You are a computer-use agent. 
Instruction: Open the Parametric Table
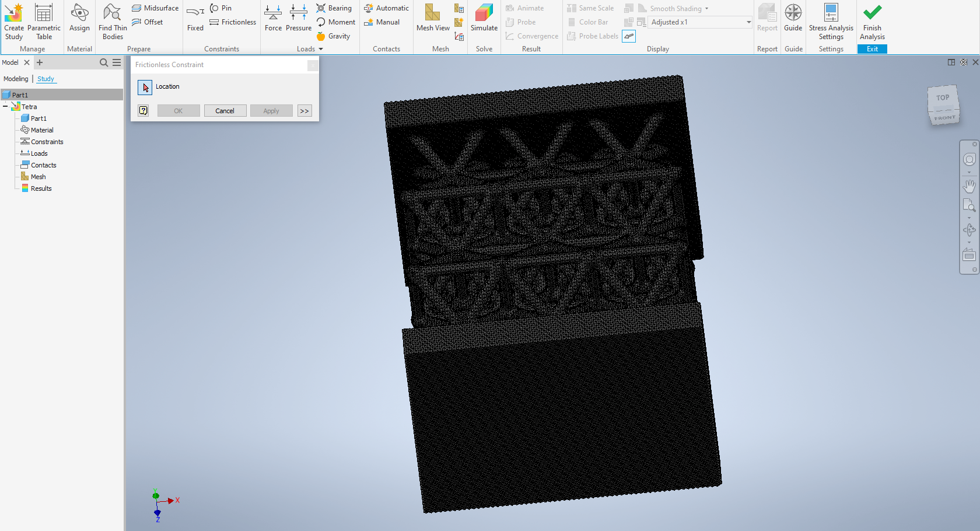tap(44, 22)
